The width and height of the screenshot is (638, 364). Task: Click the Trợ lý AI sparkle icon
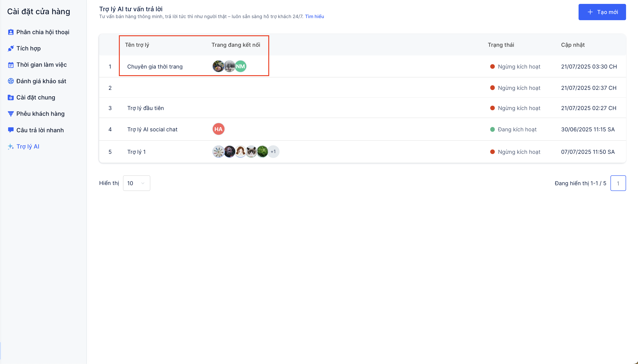click(x=11, y=146)
